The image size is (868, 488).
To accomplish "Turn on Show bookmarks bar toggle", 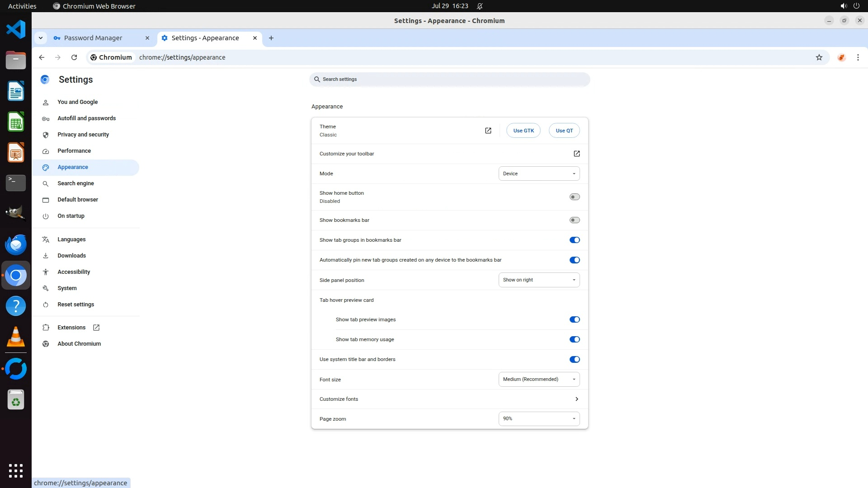I will [574, 220].
